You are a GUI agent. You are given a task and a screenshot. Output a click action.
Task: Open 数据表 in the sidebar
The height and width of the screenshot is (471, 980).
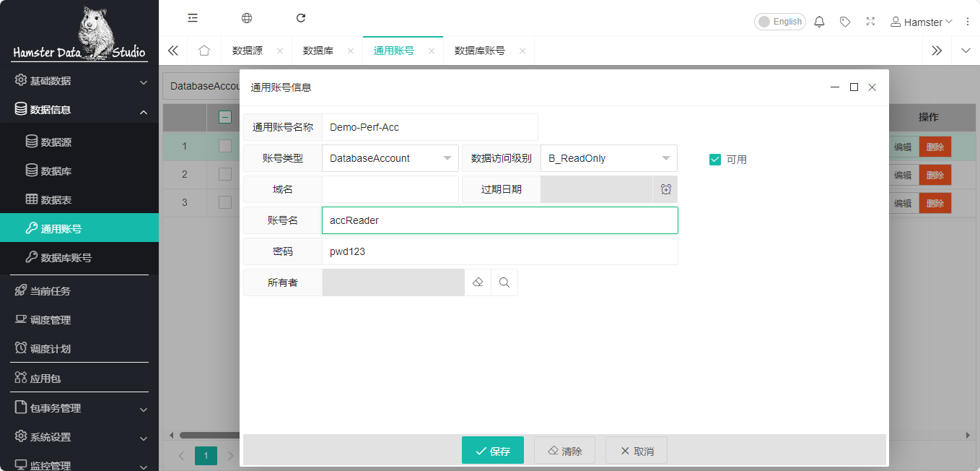[79, 200]
